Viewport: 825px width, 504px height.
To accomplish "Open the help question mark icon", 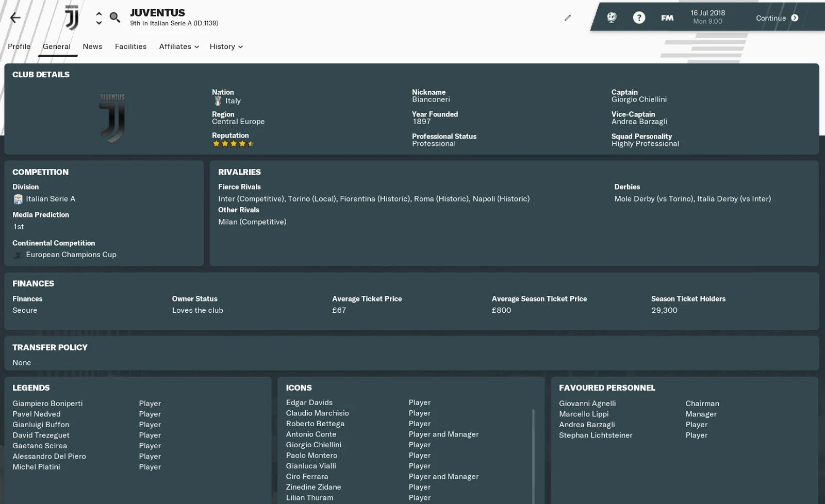I will point(639,18).
